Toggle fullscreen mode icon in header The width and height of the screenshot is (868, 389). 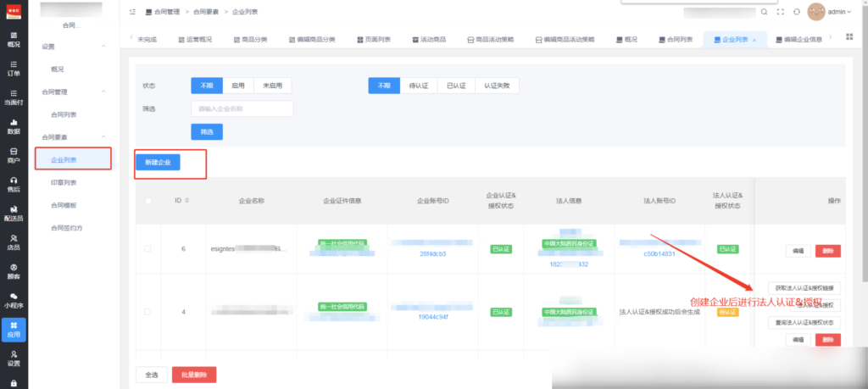coord(781,12)
